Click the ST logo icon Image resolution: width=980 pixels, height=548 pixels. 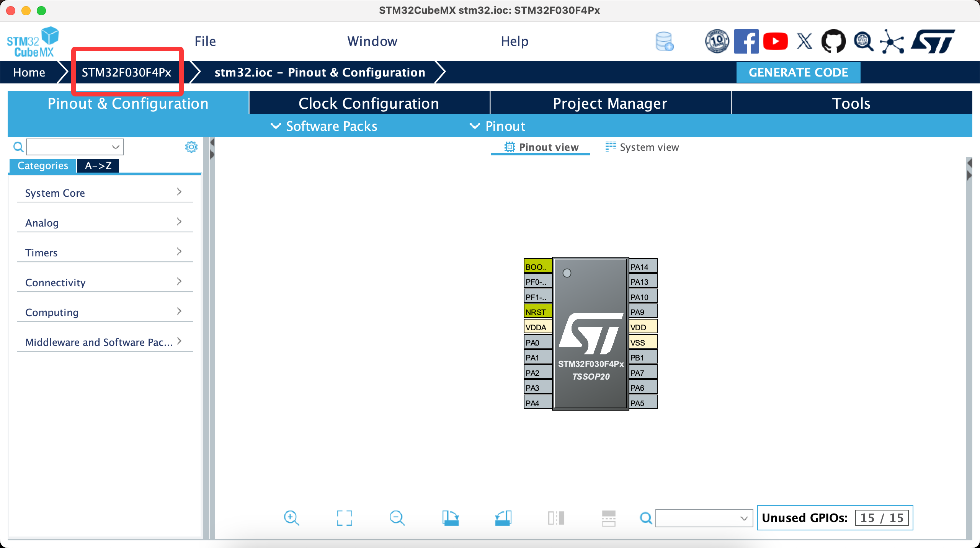(x=933, y=41)
